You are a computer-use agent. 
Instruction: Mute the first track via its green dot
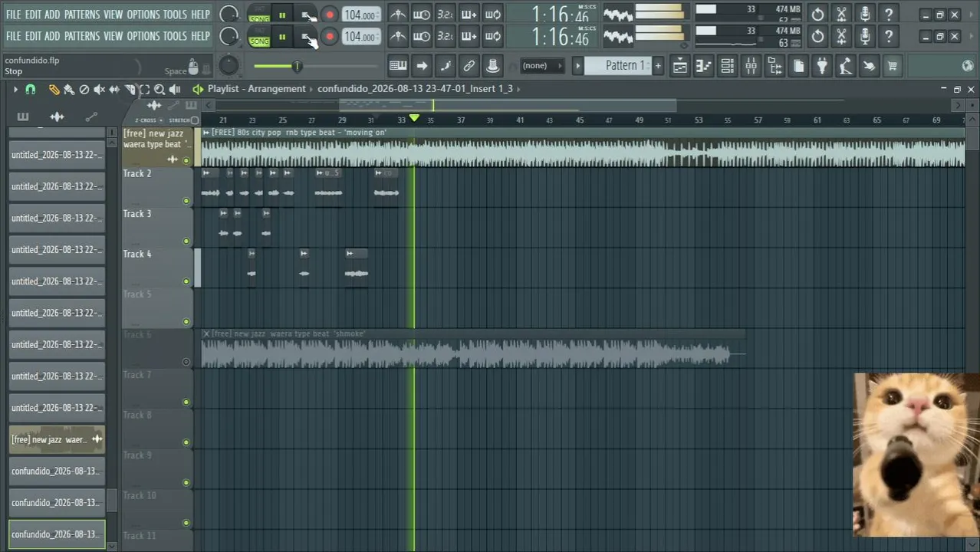[x=186, y=160]
